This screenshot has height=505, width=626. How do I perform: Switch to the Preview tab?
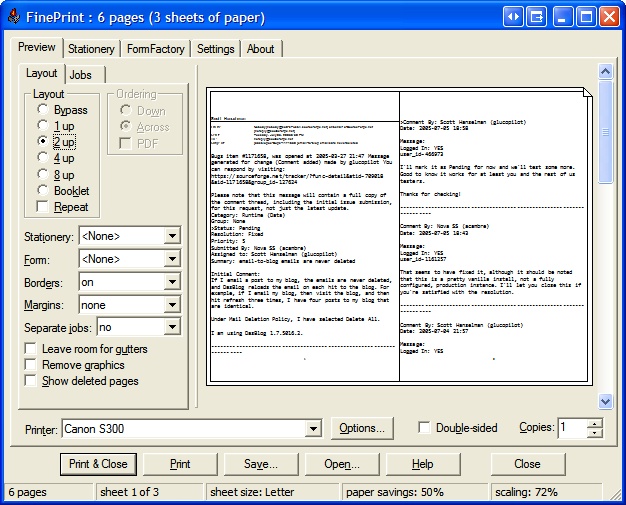37,47
